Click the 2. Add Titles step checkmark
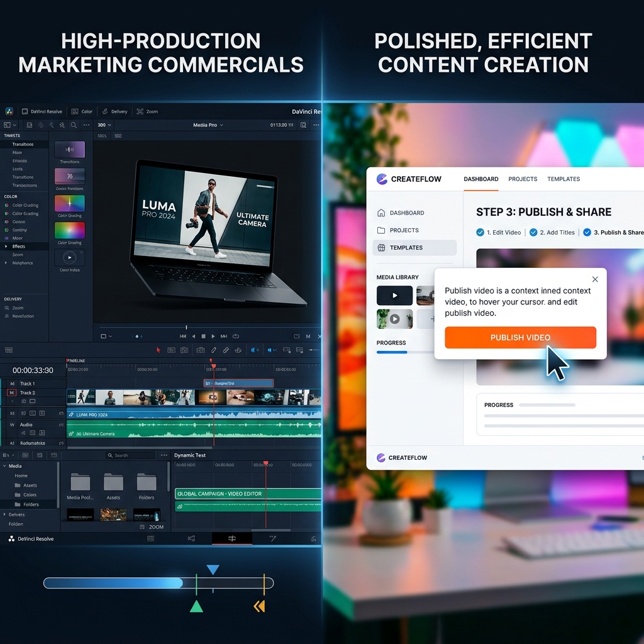Screen dimensions: 644x644 tap(533, 233)
